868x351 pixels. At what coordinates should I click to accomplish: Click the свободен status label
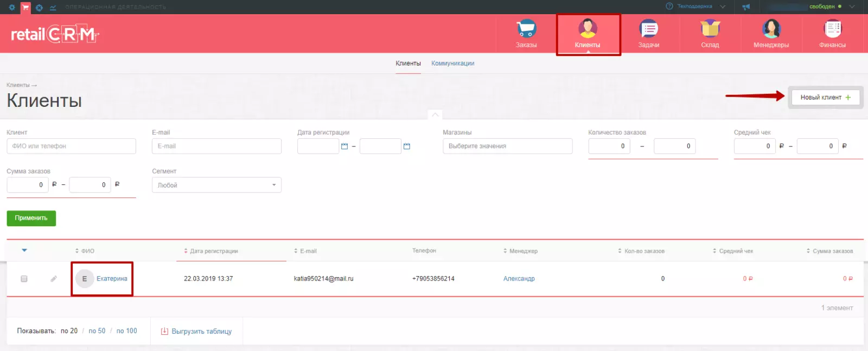[x=822, y=7]
